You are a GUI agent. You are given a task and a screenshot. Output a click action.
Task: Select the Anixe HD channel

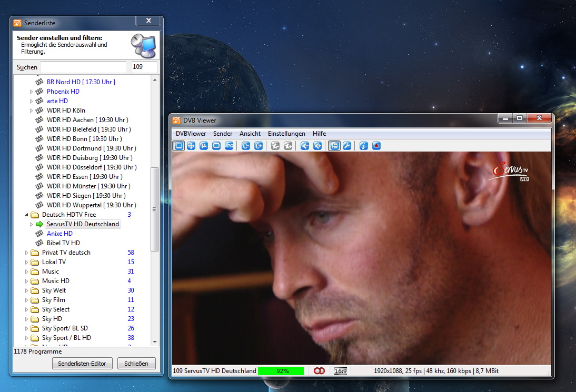click(x=59, y=234)
